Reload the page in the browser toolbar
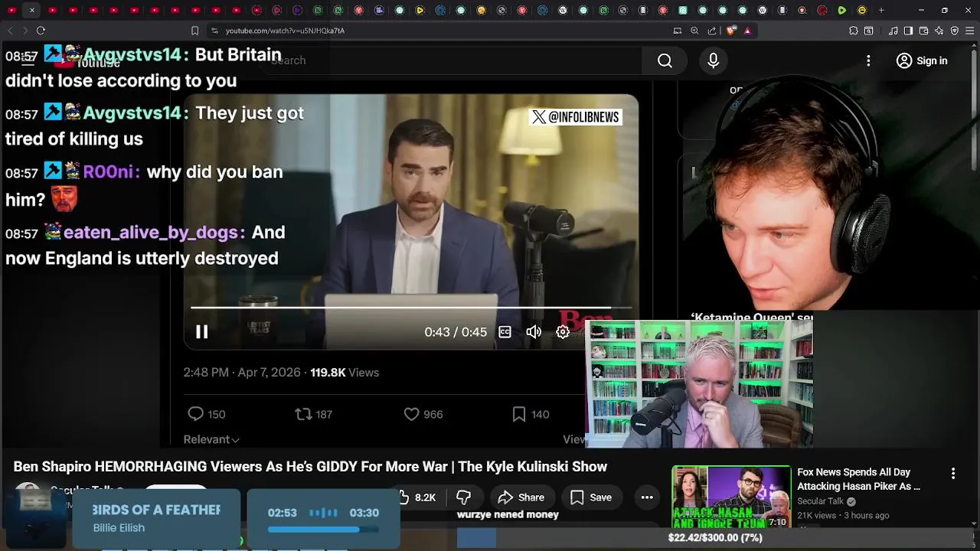This screenshot has height=551, width=980. click(x=41, y=31)
